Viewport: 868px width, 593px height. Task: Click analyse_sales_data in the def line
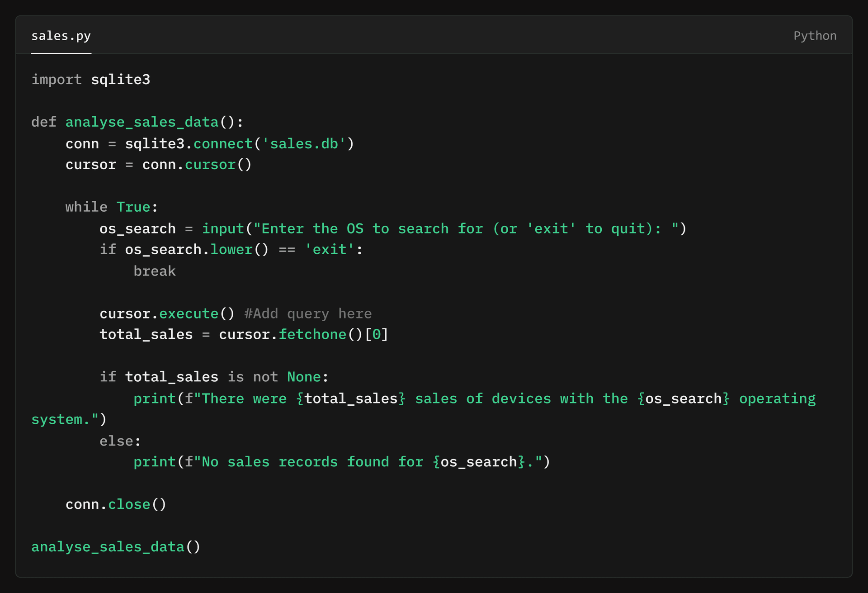pyautogui.click(x=142, y=122)
